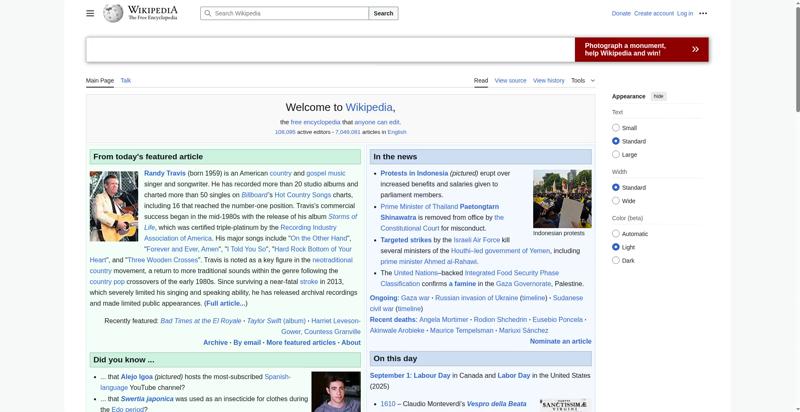Open the Gaza war ongoing link

415,298
